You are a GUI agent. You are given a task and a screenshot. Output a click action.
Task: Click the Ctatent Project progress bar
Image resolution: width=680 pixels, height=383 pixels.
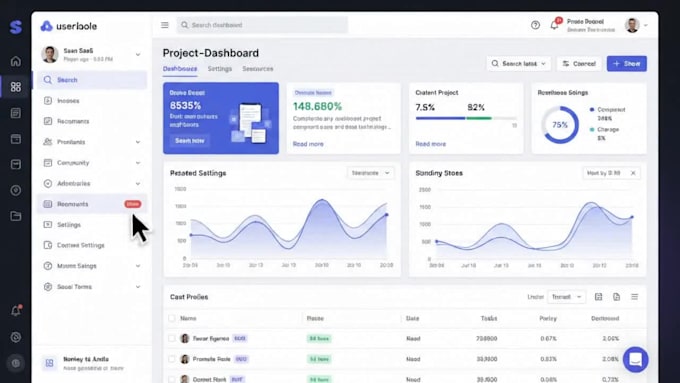point(466,118)
